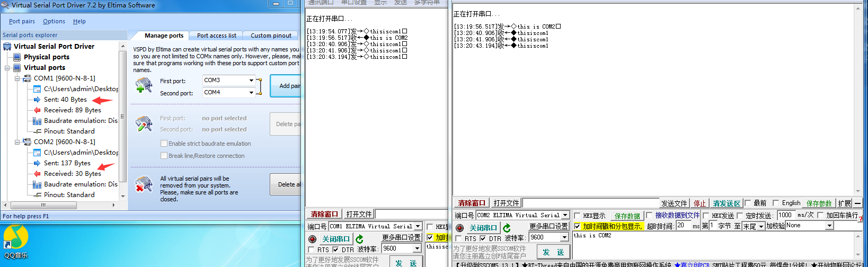The width and height of the screenshot is (868, 267).
Task: Toggle RTS checkbox in COM1 SSCOM window
Action: tap(311, 250)
